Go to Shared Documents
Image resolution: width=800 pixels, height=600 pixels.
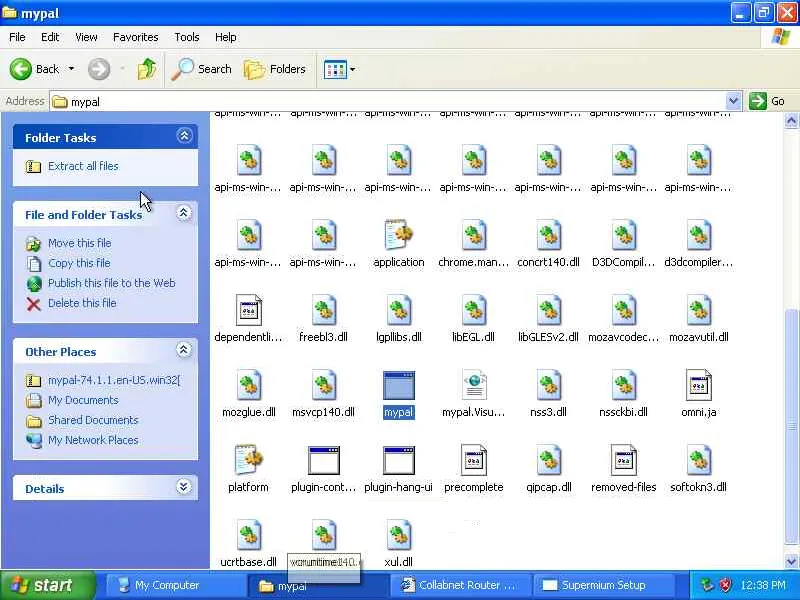(93, 420)
